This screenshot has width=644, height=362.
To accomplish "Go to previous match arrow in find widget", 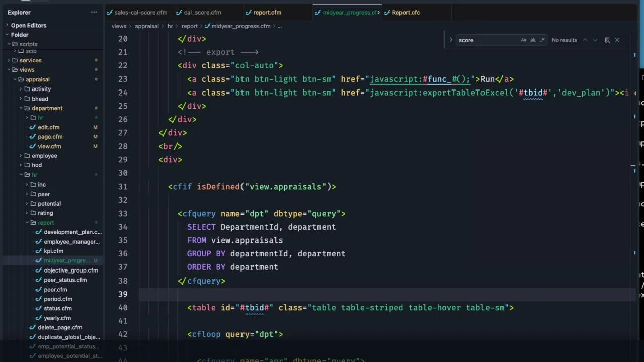I will click(x=585, y=40).
